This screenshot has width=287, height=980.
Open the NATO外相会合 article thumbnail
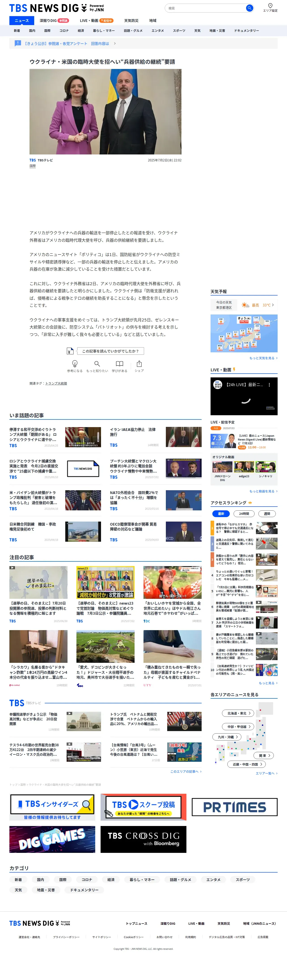(x=184, y=500)
